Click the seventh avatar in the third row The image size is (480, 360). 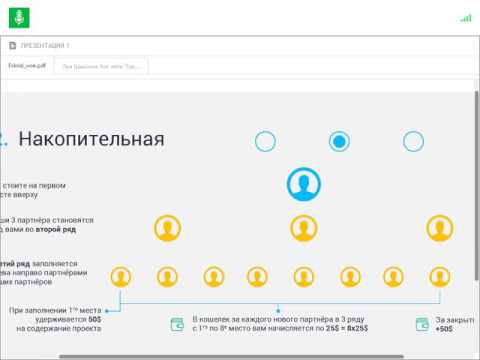[394, 276]
